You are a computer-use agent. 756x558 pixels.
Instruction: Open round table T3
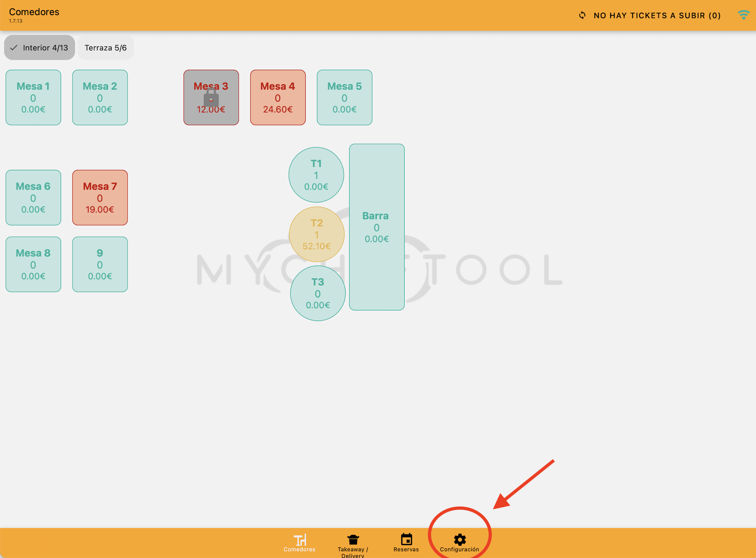coord(318,293)
